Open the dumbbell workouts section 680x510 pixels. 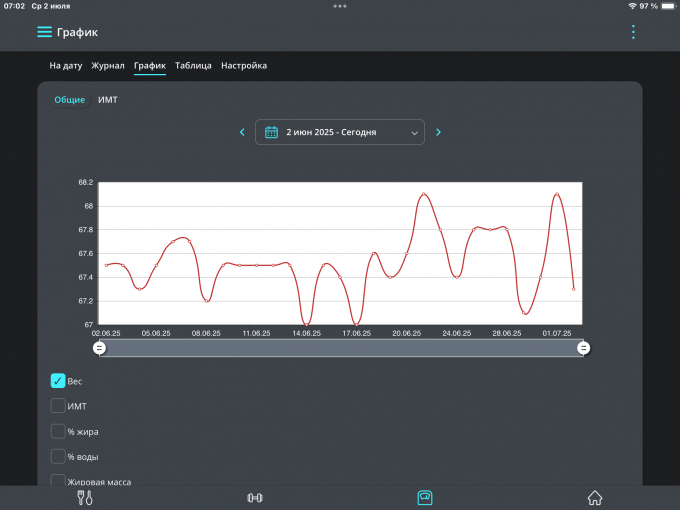pyautogui.click(x=255, y=497)
